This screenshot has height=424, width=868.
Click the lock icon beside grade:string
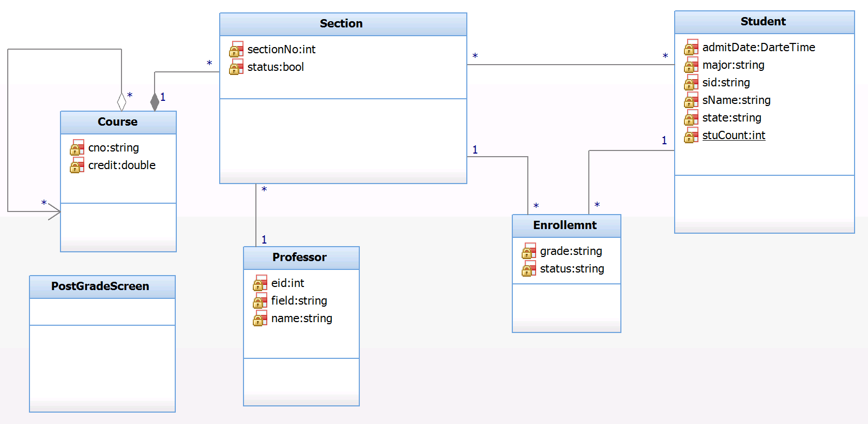point(529,251)
